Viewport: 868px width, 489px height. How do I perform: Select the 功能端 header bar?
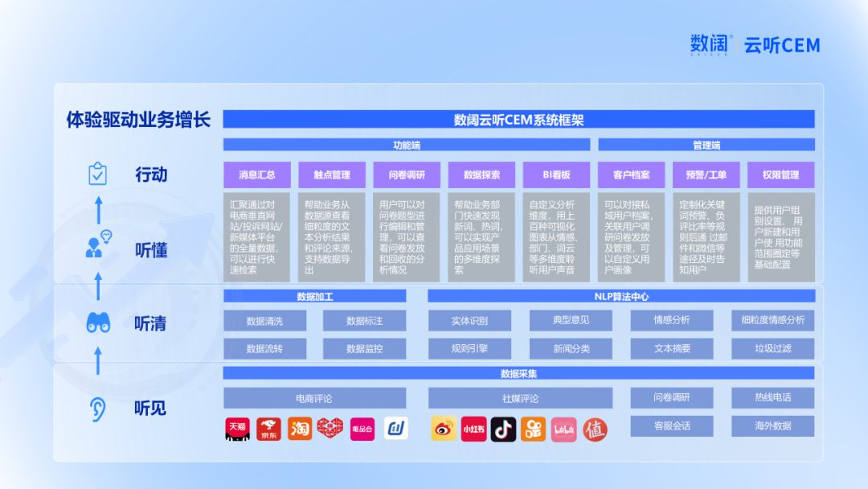(407, 145)
